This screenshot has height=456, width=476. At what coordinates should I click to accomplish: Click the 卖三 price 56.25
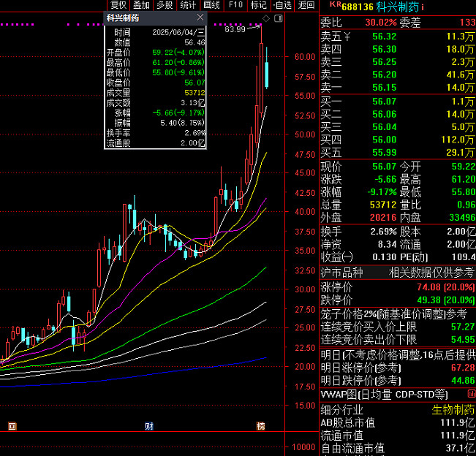(x=385, y=61)
